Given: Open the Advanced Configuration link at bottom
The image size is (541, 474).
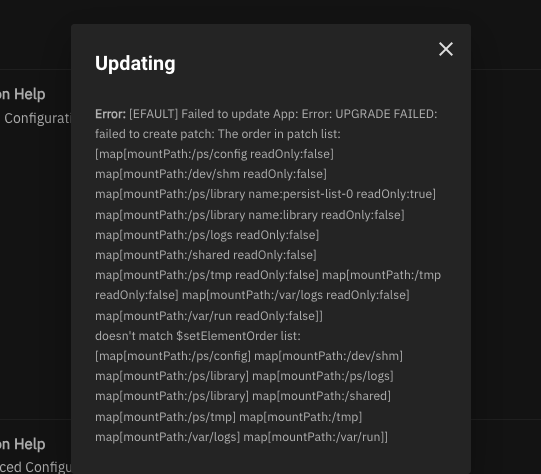Looking at the screenshot, I should pyautogui.click(x=35, y=467).
